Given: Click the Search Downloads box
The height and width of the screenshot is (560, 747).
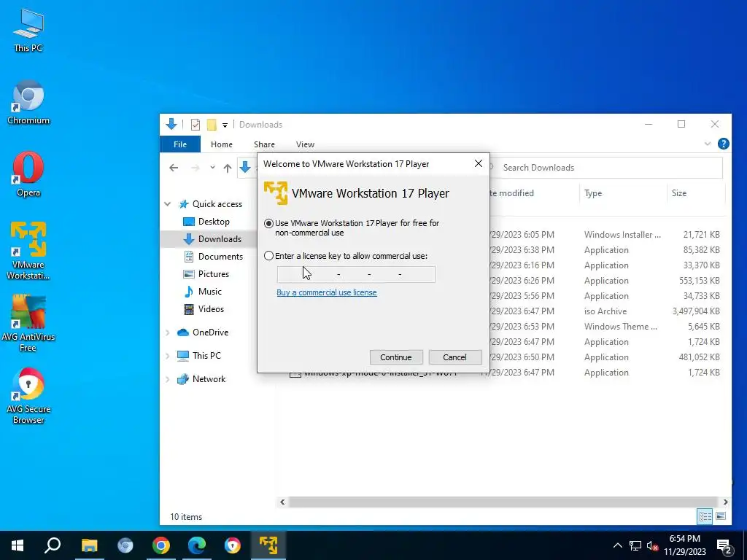Looking at the screenshot, I should point(606,168).
